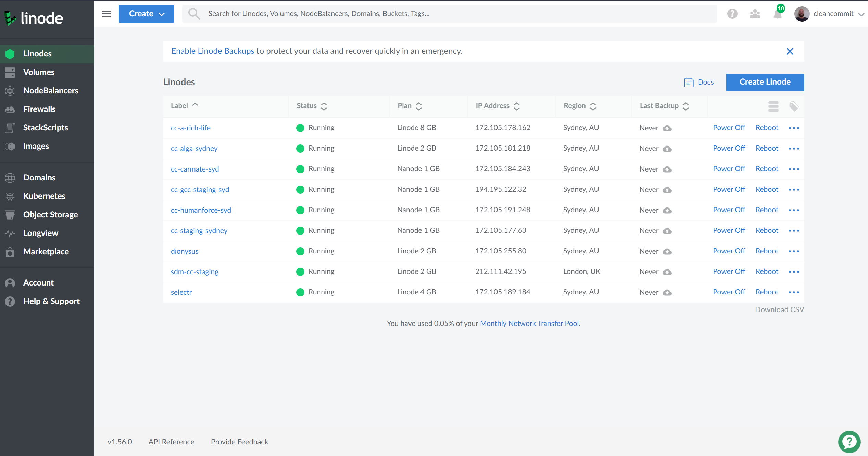Screen dimensions: 868x456
Task: Go to Marketplace in sidebar
Action: pyautogui.click(x=47, y=252)
